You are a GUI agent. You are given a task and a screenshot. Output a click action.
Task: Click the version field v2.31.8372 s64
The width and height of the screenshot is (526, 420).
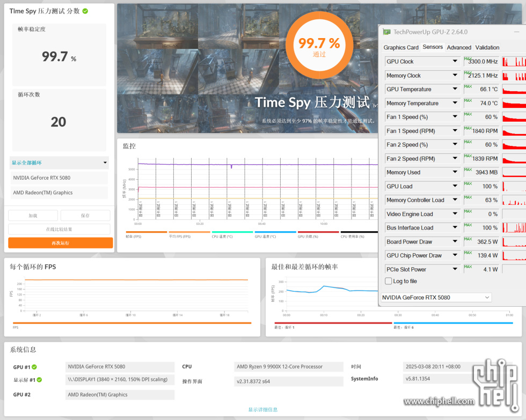click(289, 381)
